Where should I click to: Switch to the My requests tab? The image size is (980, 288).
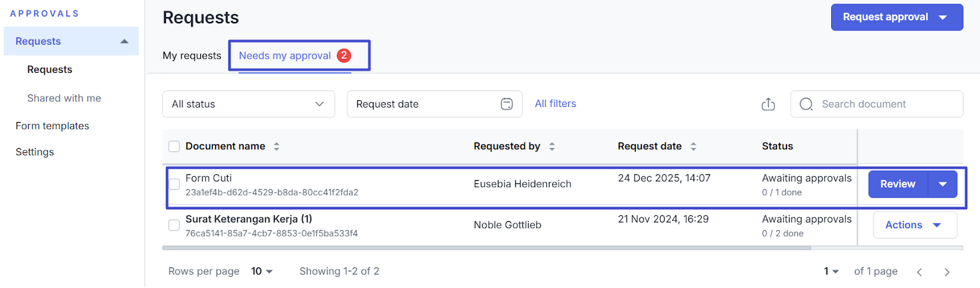click(192, 56)
